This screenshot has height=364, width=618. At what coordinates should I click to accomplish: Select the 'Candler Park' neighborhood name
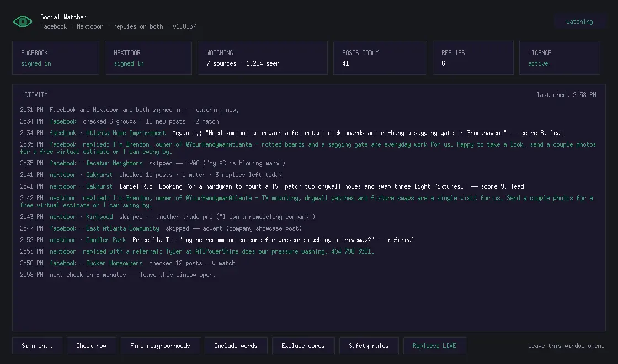click(106, 239)
